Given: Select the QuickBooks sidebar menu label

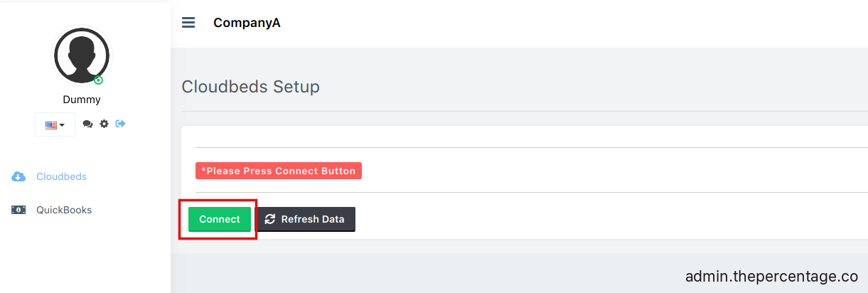Looking at the screenshot, I should (x=64, y=210).
